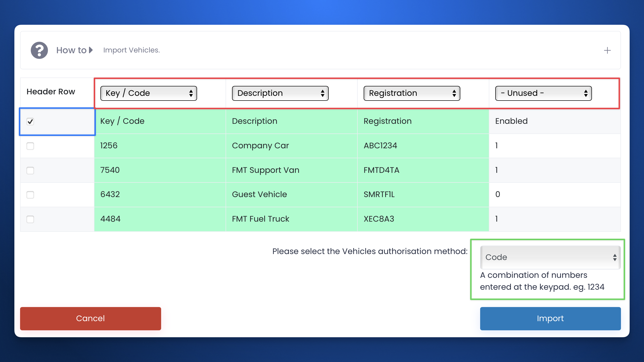The width and height of the screenshot is (644, 362).
Task: Click the Import Vehicles help text
Action: point(131,50)
